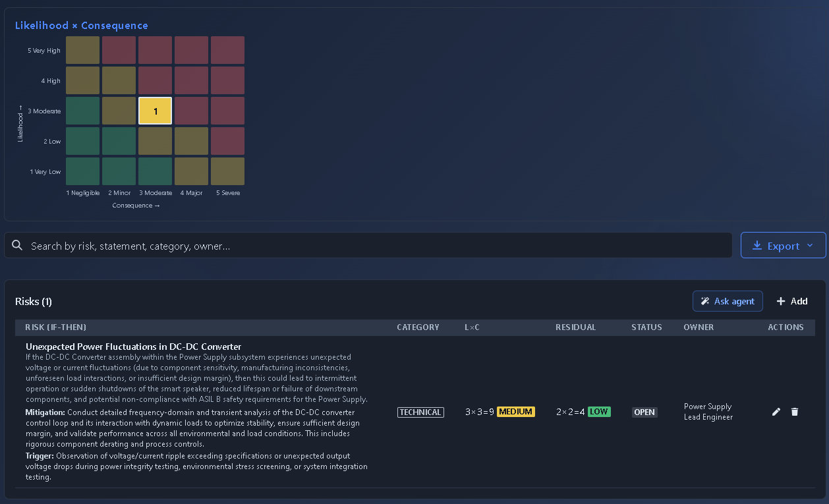Viewport: 829px width, 504px height.
Task: Click the 5 Very High, 5 Severe matrix cell
Action: (227, 50)
